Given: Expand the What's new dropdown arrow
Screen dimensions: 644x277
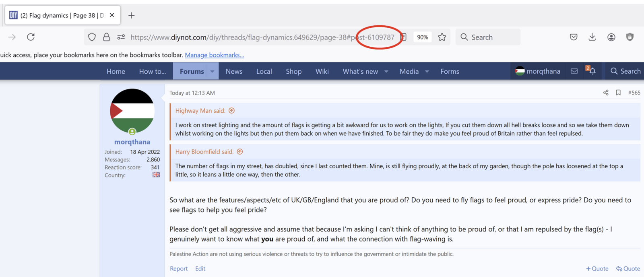Looking at the screenshot, I should click(386, 71).
